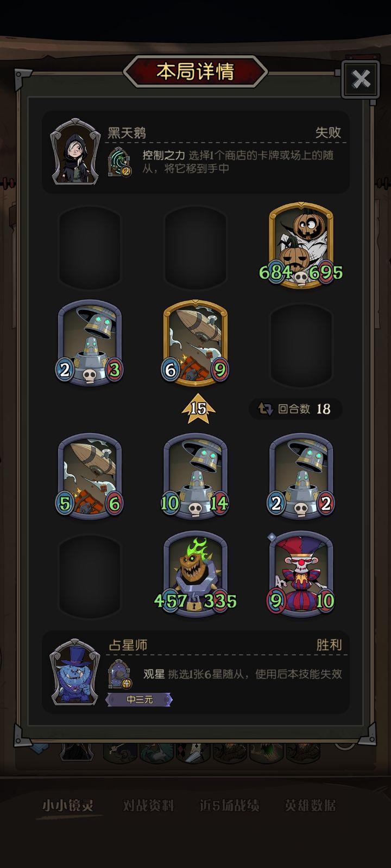Viewport: 391px width, 868px height.
Task: Select the airship minion card 5/6
Action: click(x=90, y=476)
